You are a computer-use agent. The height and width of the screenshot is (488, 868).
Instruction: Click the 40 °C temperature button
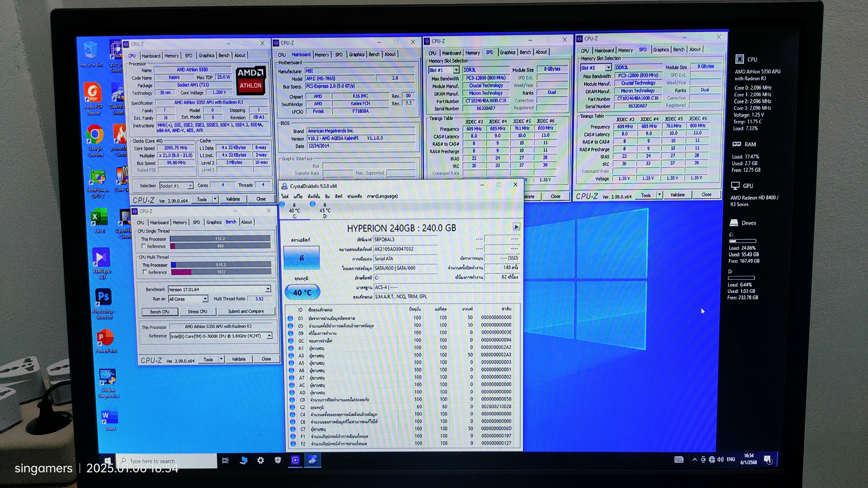302,292
